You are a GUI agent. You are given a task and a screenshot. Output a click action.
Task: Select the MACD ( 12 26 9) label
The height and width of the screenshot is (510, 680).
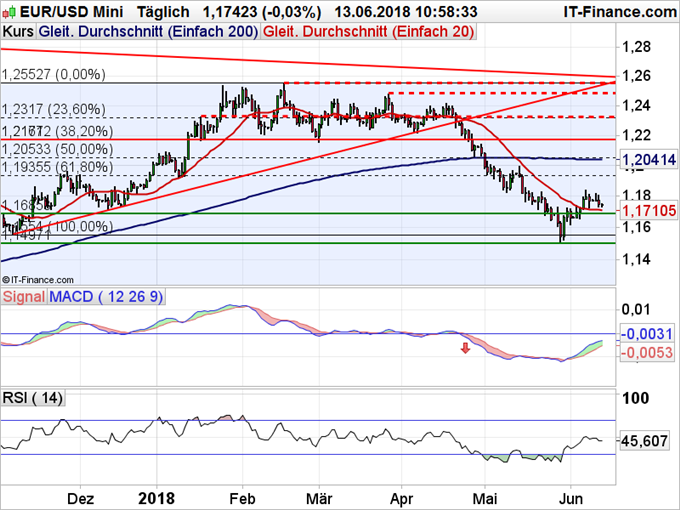[106, 297]
